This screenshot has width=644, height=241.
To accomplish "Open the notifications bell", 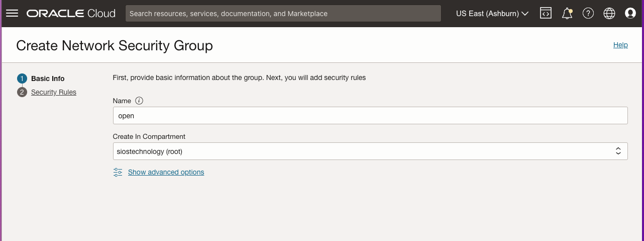I will [567, 14].
